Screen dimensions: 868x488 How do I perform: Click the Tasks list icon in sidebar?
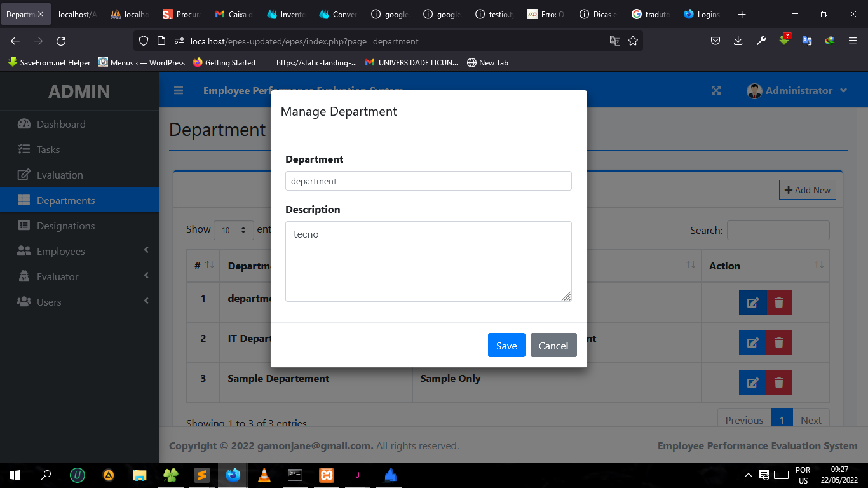tap(24, 149)
